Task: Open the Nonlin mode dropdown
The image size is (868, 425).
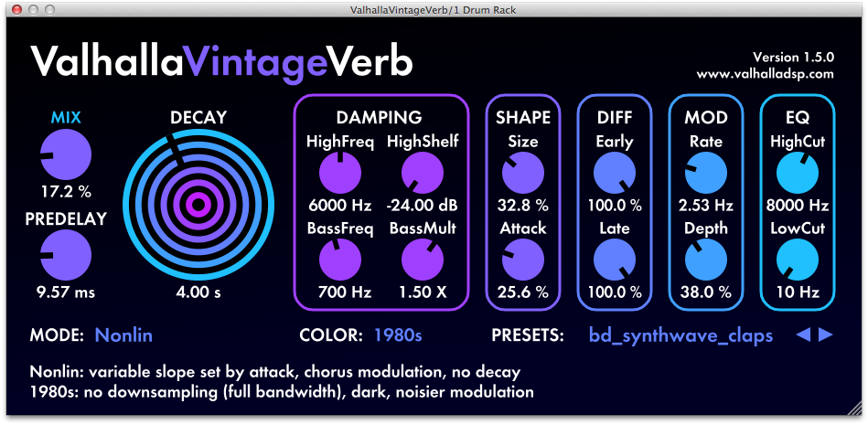Action: point(123,335)
